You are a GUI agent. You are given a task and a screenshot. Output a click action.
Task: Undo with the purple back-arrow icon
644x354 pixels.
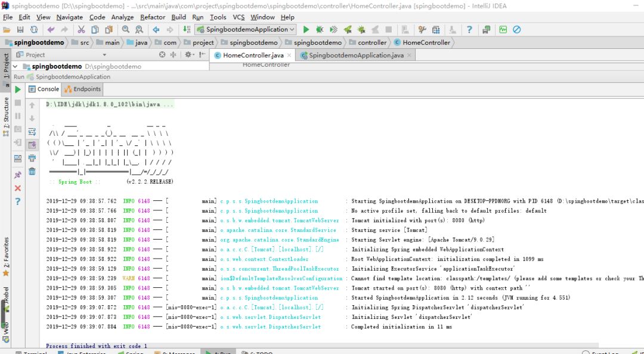click(x=51, y=30)
